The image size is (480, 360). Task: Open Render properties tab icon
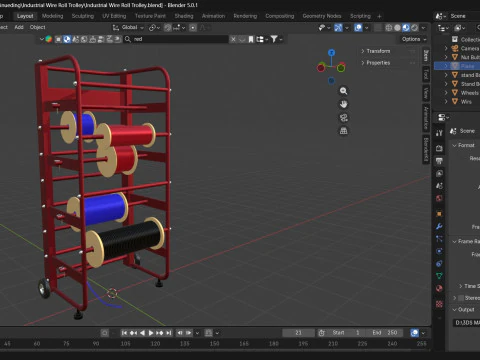(x=439, y=148)
